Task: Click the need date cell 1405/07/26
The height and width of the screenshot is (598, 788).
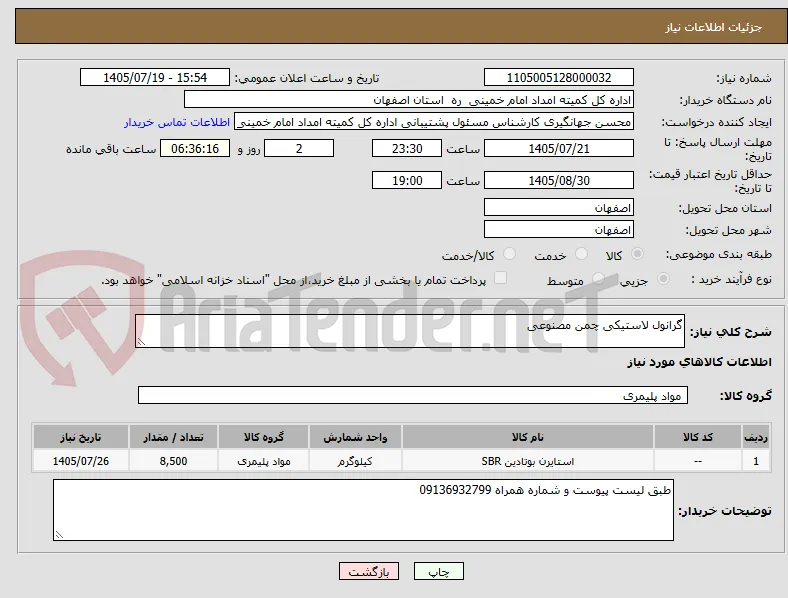Action: click(x=81, y=461)
